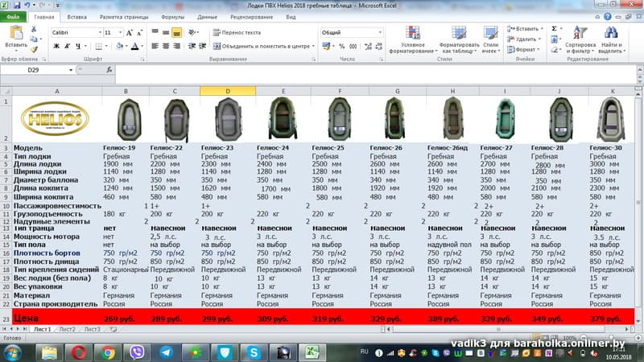Click the Гелиос-24 boat picture
644x362 pixels.
(283, 118)
